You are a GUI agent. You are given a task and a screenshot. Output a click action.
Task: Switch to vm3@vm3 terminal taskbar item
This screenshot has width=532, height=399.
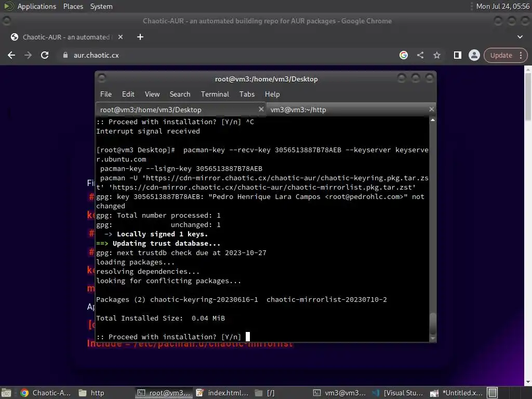coord(339,393)
